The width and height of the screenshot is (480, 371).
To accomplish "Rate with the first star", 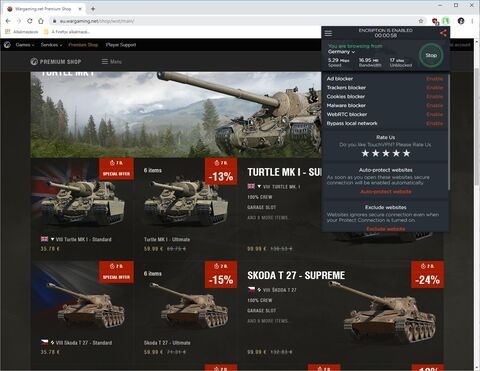I will point(365,153).
